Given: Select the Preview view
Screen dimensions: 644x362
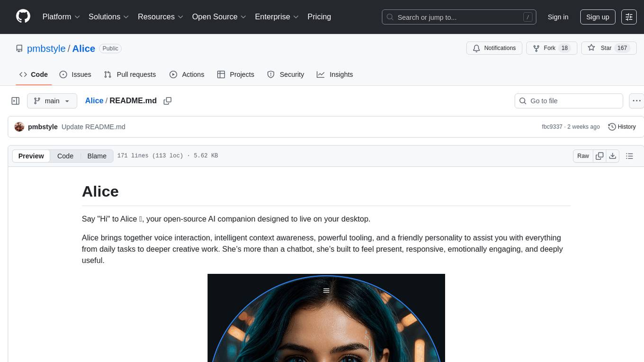Looking at the screenshot, I should click(31, 156).
